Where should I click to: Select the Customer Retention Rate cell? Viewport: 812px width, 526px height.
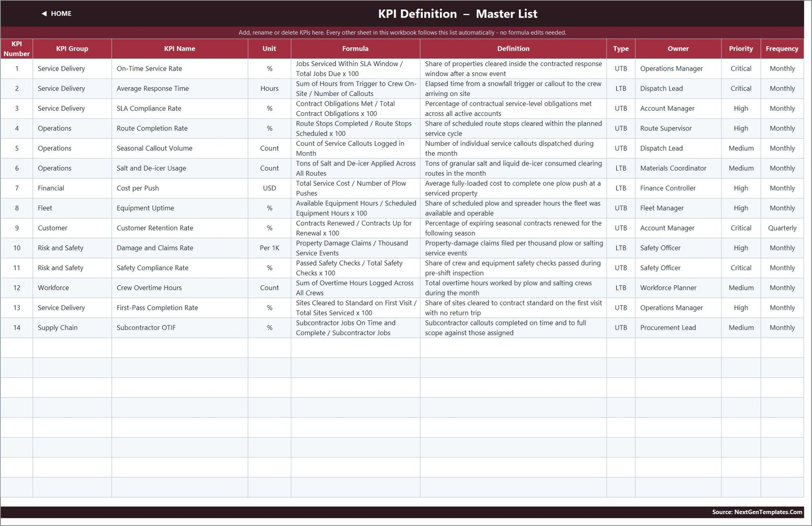click(x=180, y=228)
